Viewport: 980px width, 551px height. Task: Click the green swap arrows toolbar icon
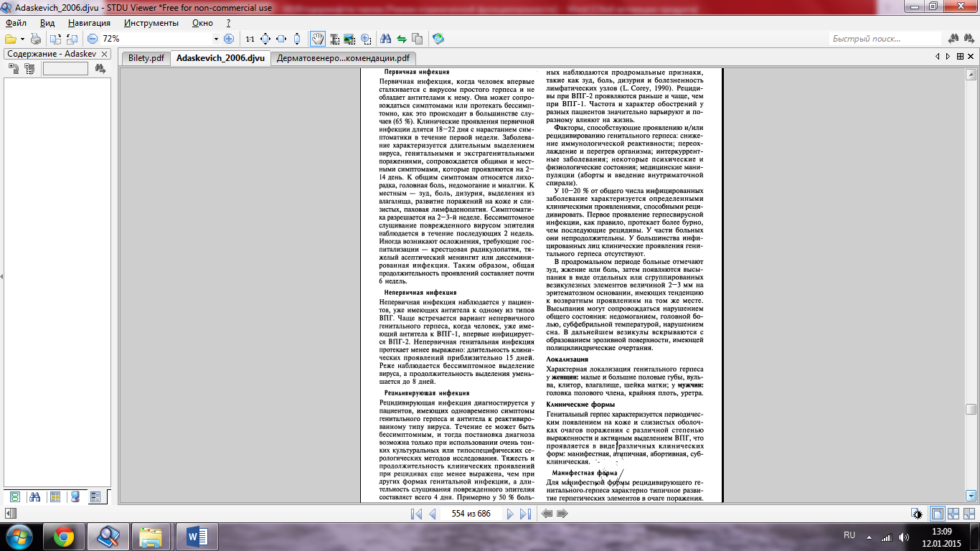tap(402, 39)
